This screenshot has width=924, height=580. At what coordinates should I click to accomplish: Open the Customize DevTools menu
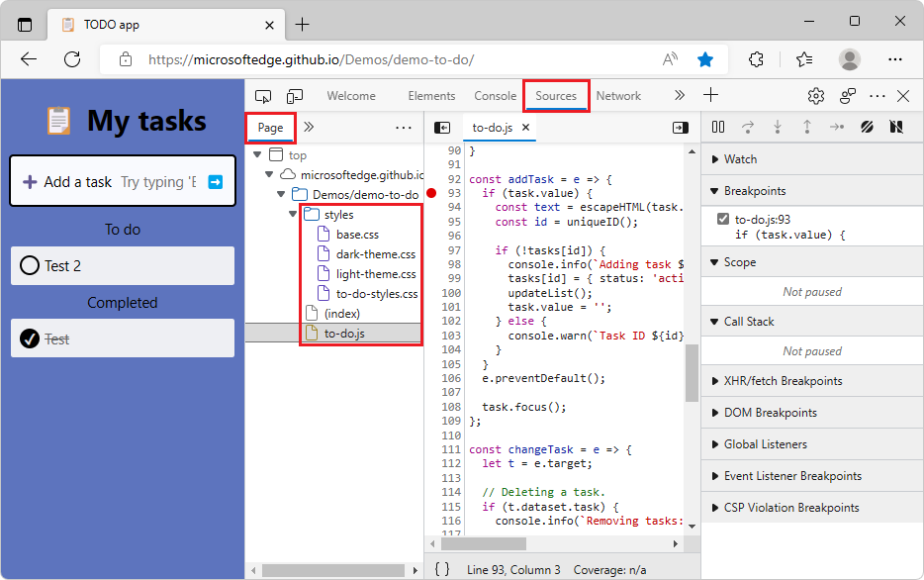[x=877, y=95]
